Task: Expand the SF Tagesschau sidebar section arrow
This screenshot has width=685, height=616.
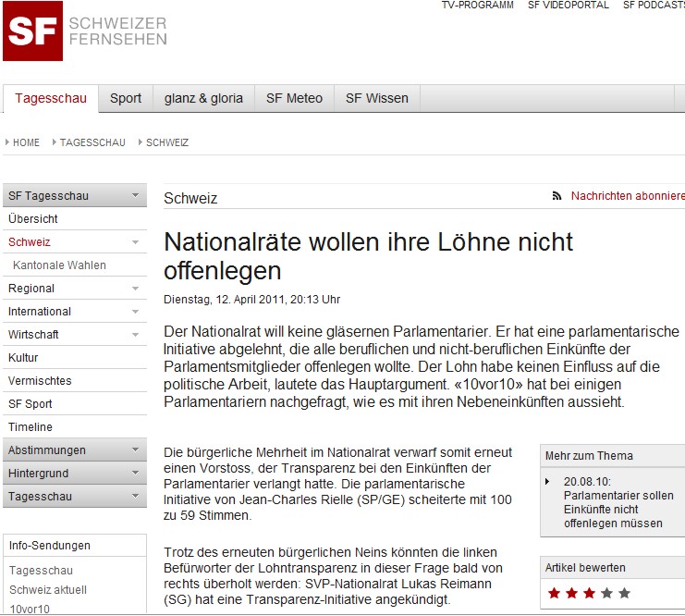Action: [135, 195]
